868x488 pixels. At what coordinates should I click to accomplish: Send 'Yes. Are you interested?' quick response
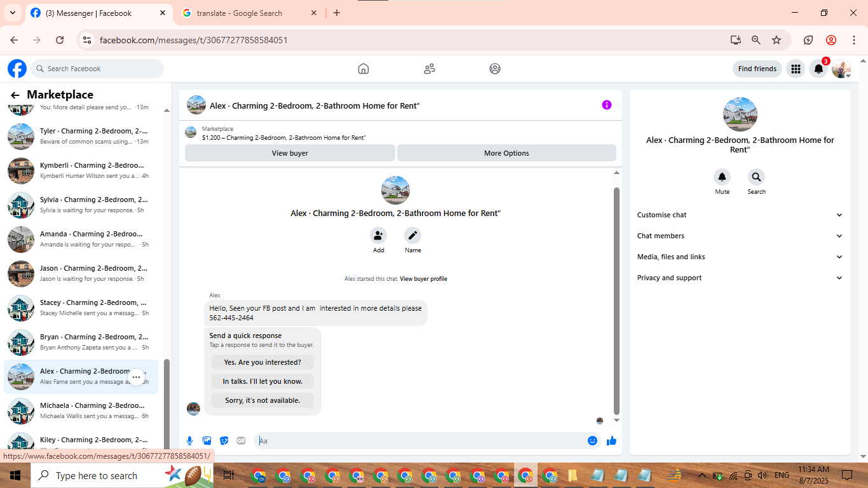tap(262, 362)
